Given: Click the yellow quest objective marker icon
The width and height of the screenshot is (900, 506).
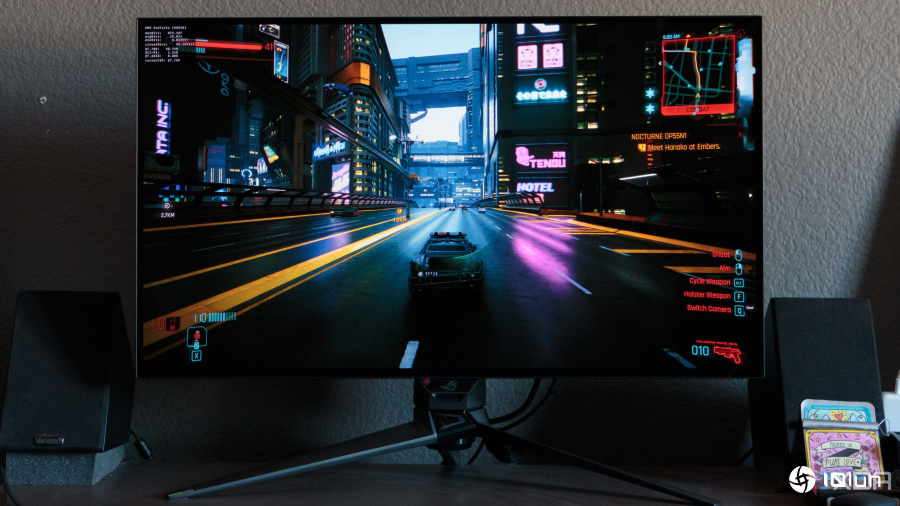Looking at the screenshot, I should (642, 147).
